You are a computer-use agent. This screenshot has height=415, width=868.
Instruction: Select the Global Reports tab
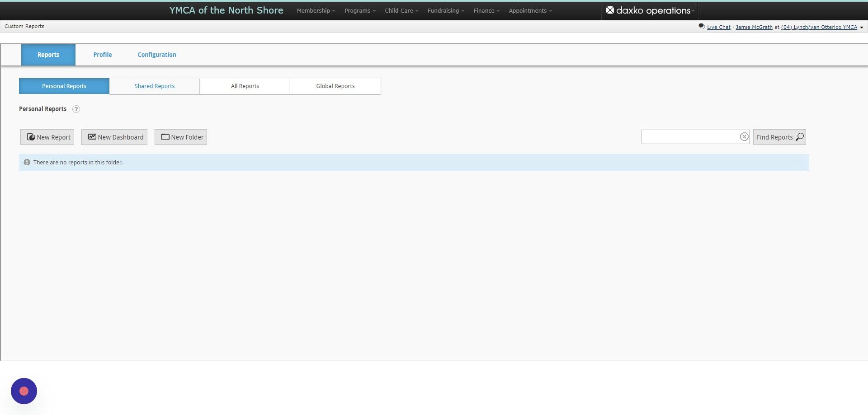point(335,86)
